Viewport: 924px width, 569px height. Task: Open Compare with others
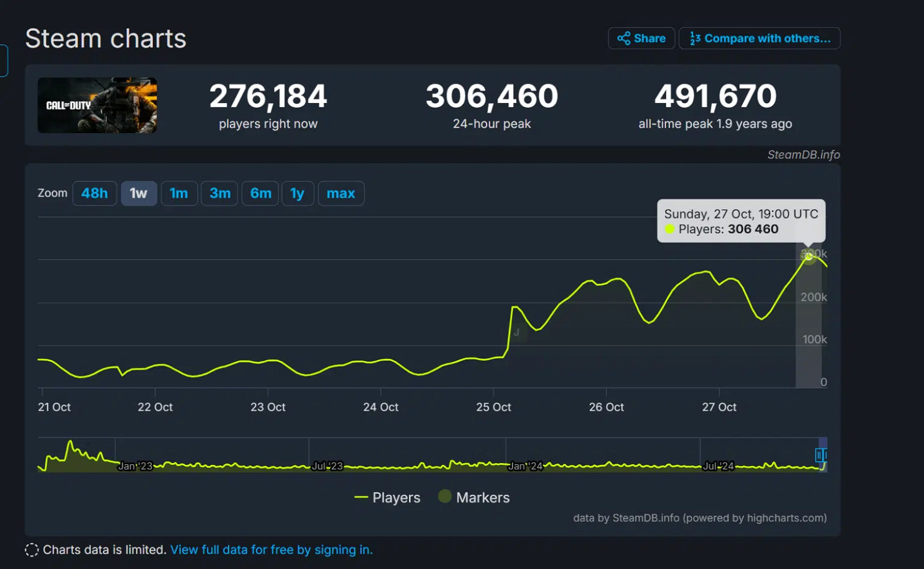point(760,38)
